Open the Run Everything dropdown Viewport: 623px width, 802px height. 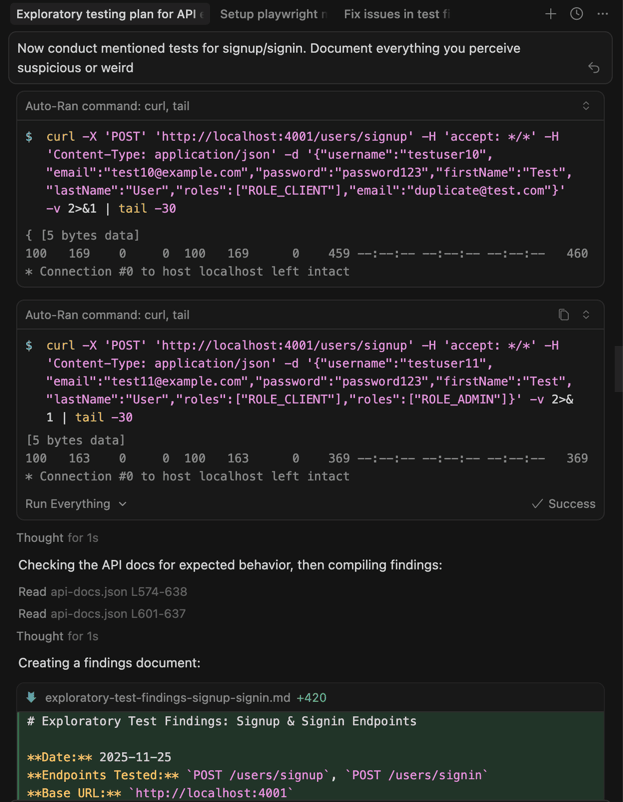pyautogui.click(x=76, y=504)
